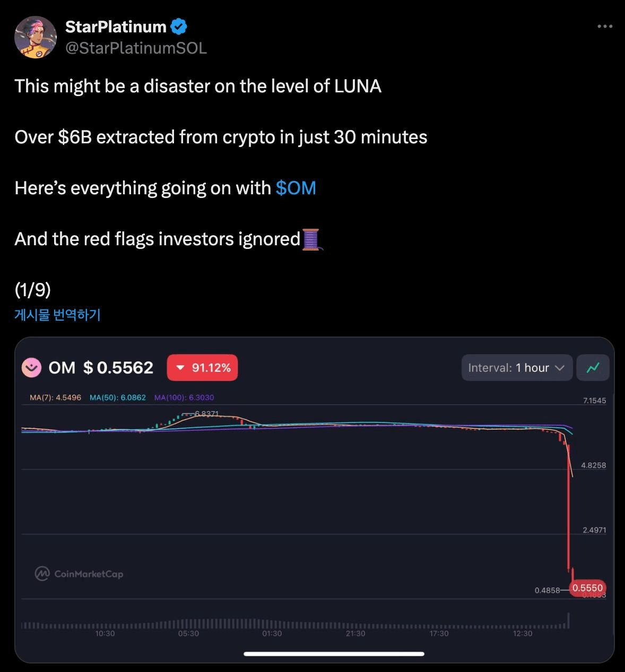Click the chevron on the Interval selector
The height and width of the screenshot is (672, 625).
(x=559, y=368)
